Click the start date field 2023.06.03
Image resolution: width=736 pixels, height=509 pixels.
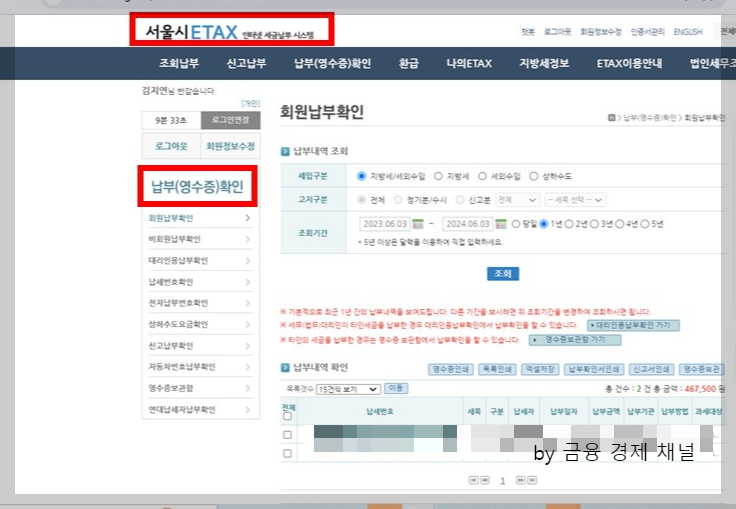385,224
